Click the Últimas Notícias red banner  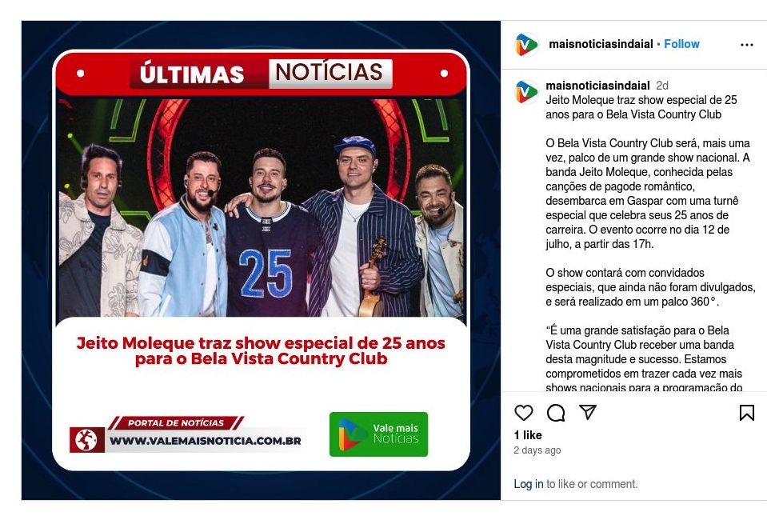click(262, 74)
